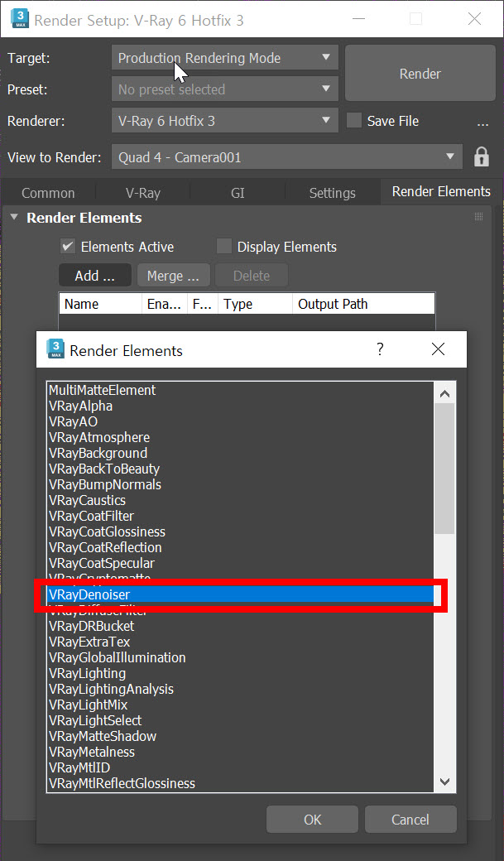Click the list scrollbar down arrow
This screenshot has height=861, width=504.
[x=444, y=782]
